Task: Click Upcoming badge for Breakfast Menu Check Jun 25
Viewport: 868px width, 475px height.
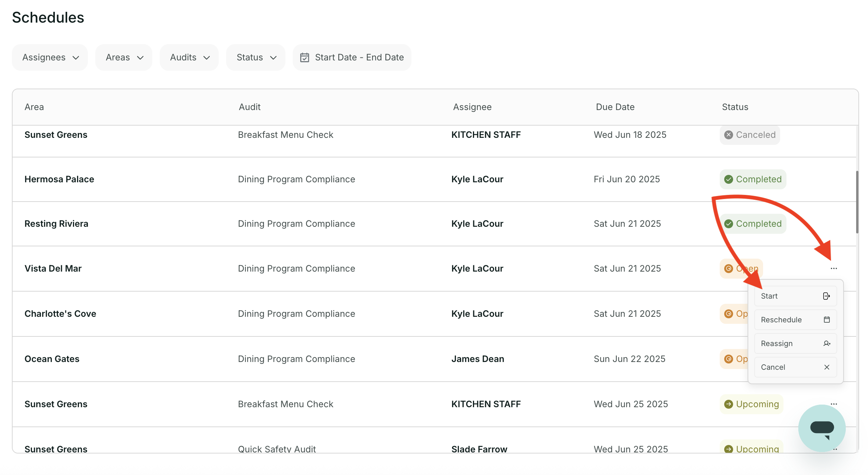Action: coord(752,404)
